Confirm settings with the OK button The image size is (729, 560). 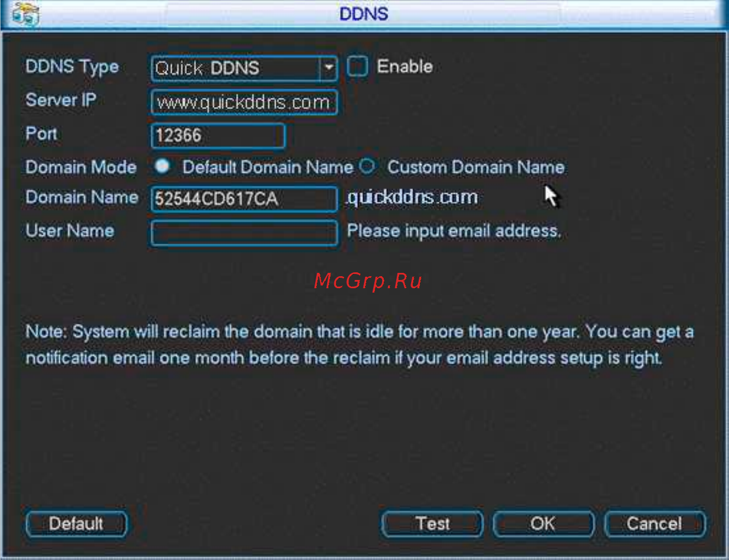[543, 524]
